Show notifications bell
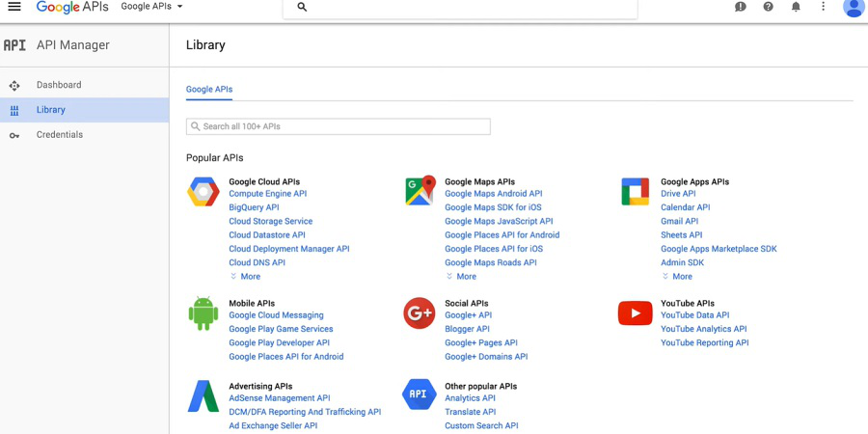 click(796, 7)
